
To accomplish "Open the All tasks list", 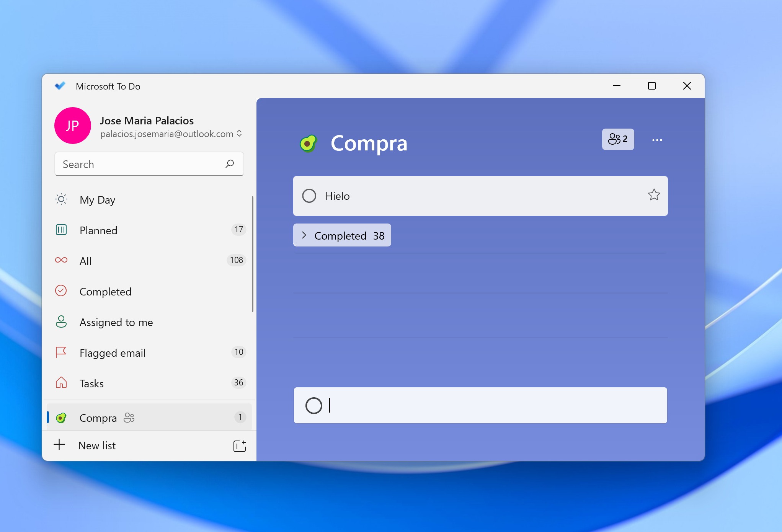I will [x=149, y=261].
